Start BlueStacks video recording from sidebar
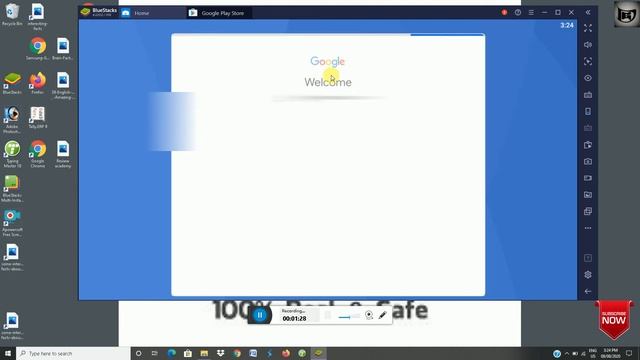 tap(588, 178)
